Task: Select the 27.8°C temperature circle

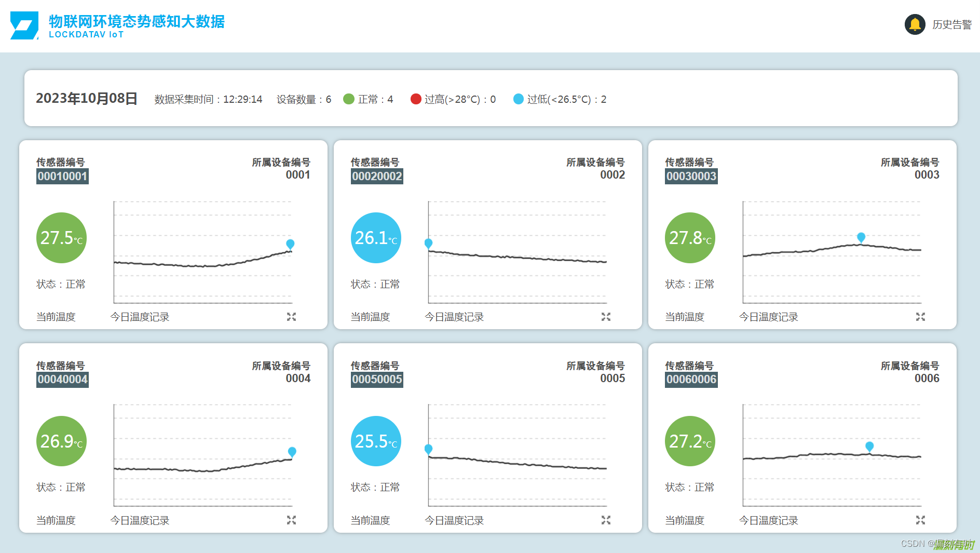Action: pyautogui.click(x=690, y=238)
